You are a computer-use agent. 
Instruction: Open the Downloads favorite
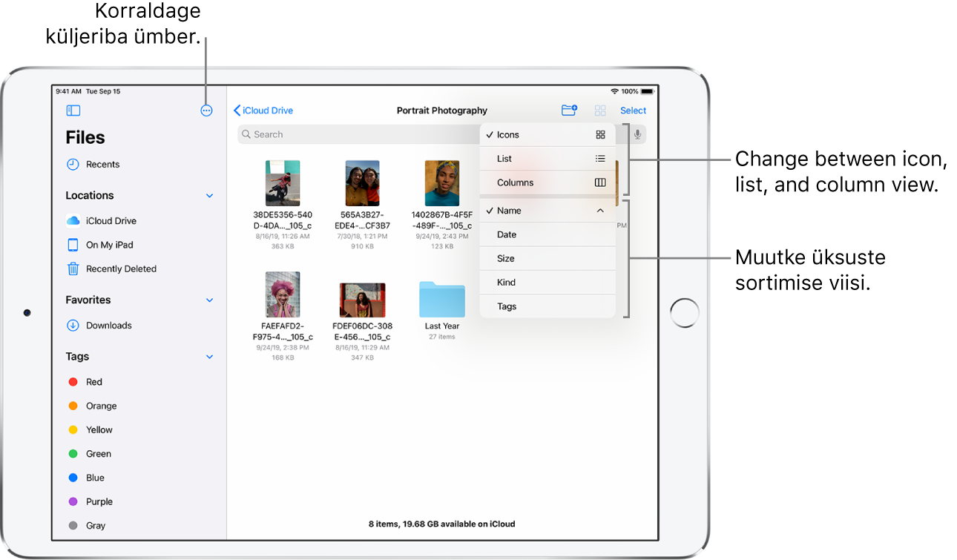coord(108,325)
